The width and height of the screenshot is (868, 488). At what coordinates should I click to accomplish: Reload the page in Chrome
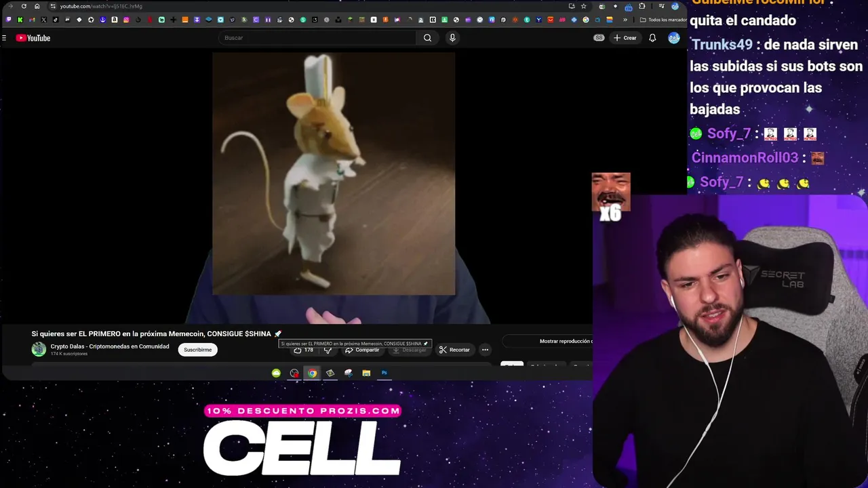pos(24,6)
